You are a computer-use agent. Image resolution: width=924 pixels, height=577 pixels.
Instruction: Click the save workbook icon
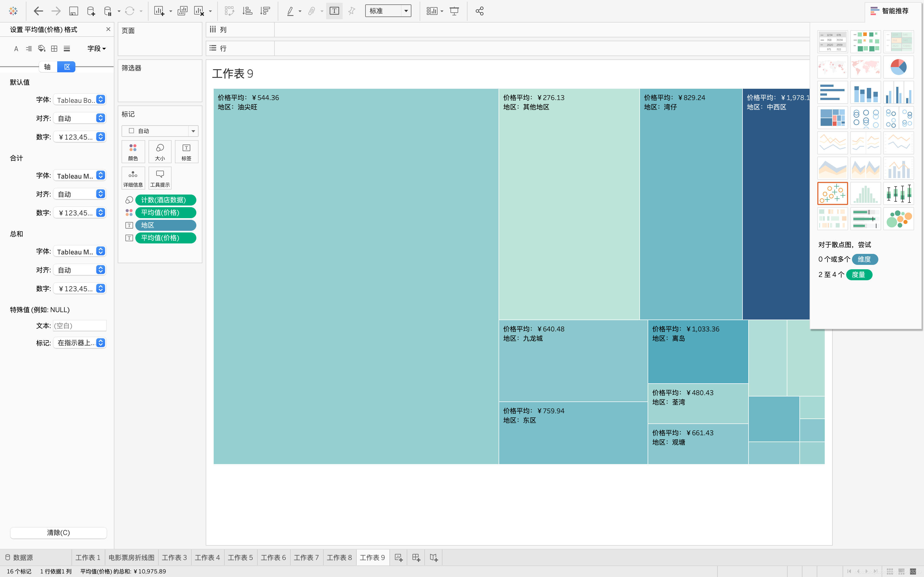pyautogui.click(x=73, y=11)
